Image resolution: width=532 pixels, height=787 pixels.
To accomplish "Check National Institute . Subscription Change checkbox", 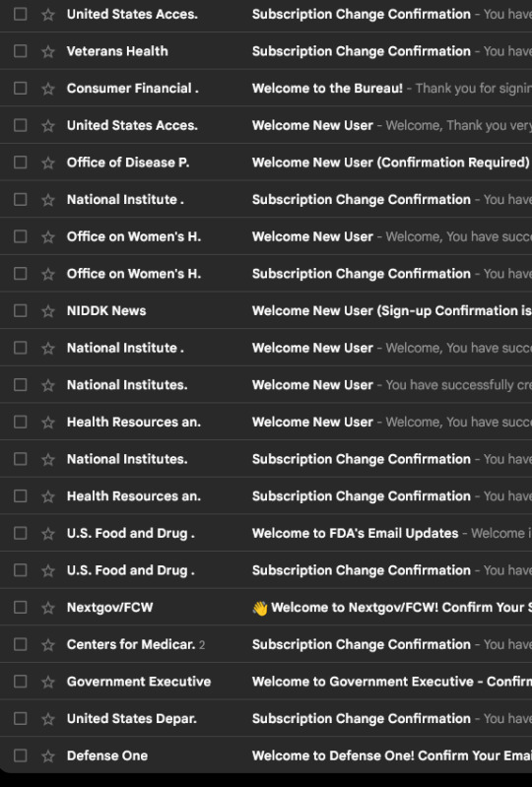I will coord(20,199).
